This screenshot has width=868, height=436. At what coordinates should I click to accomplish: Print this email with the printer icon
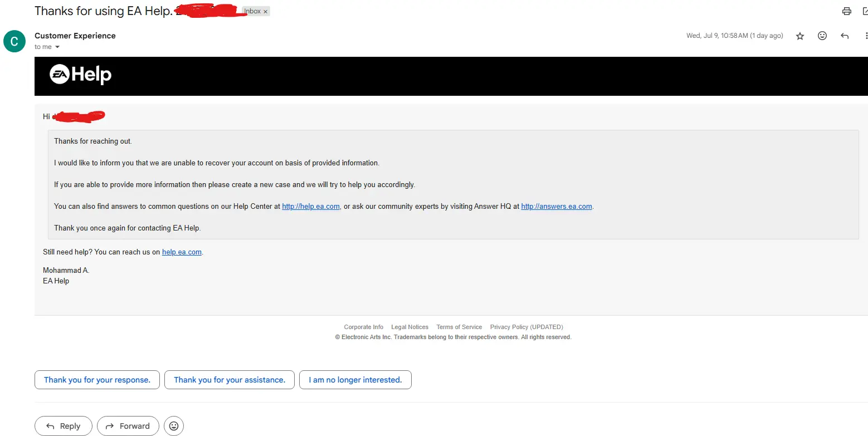(847, 11)
